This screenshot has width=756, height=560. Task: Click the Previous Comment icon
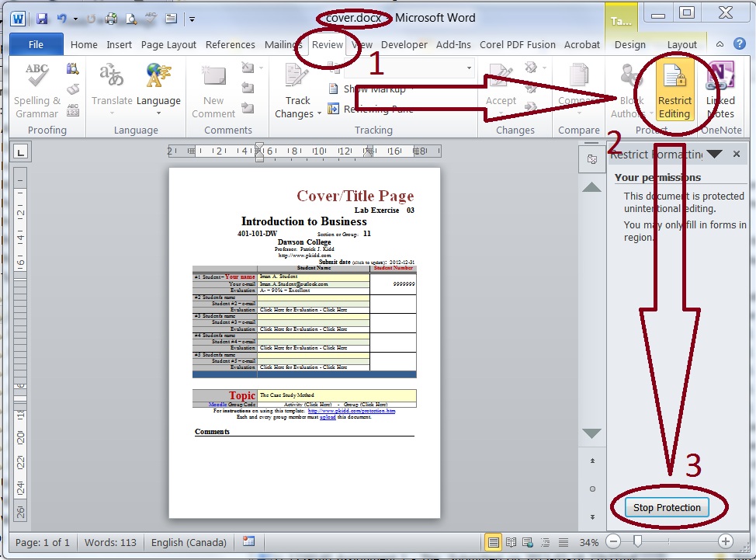click(248, 87)
